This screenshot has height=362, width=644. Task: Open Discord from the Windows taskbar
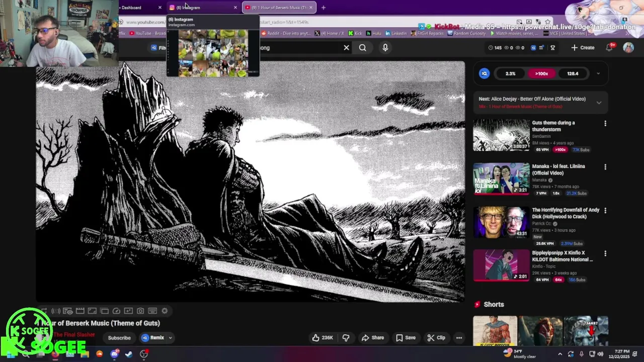[114, 354]
